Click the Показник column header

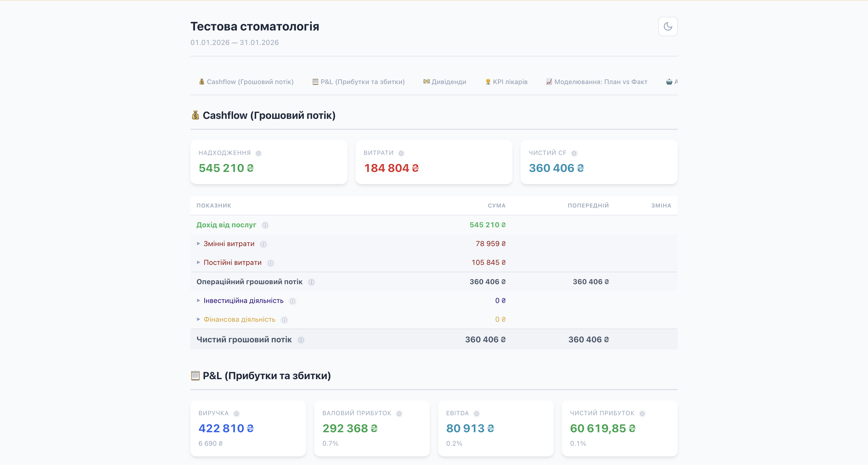tap(214, 206)
